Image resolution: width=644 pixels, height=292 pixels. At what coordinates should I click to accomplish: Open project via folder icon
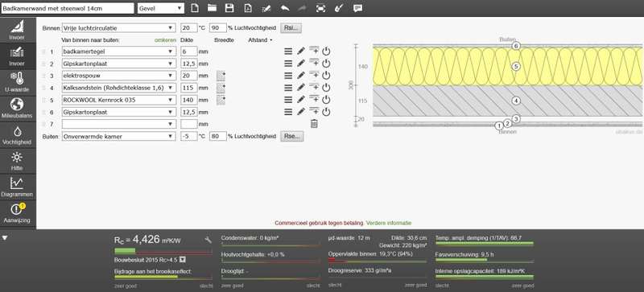(x=212, y=8)
